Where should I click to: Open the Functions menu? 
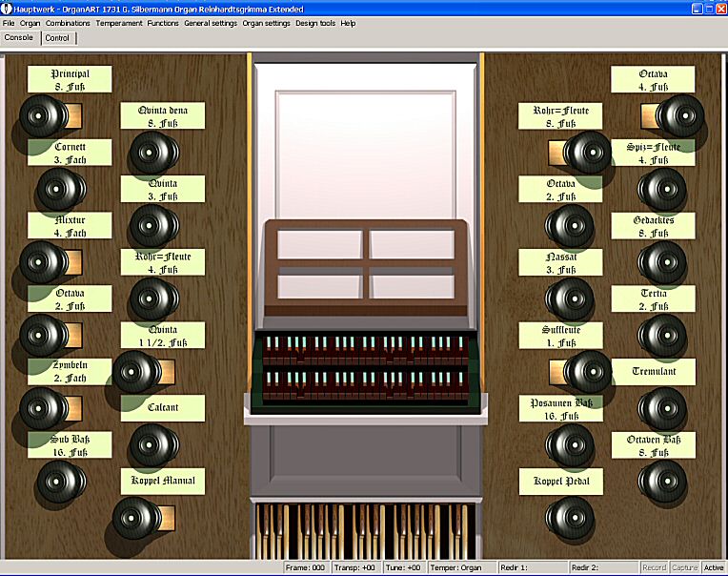click(x=163, y=23)
